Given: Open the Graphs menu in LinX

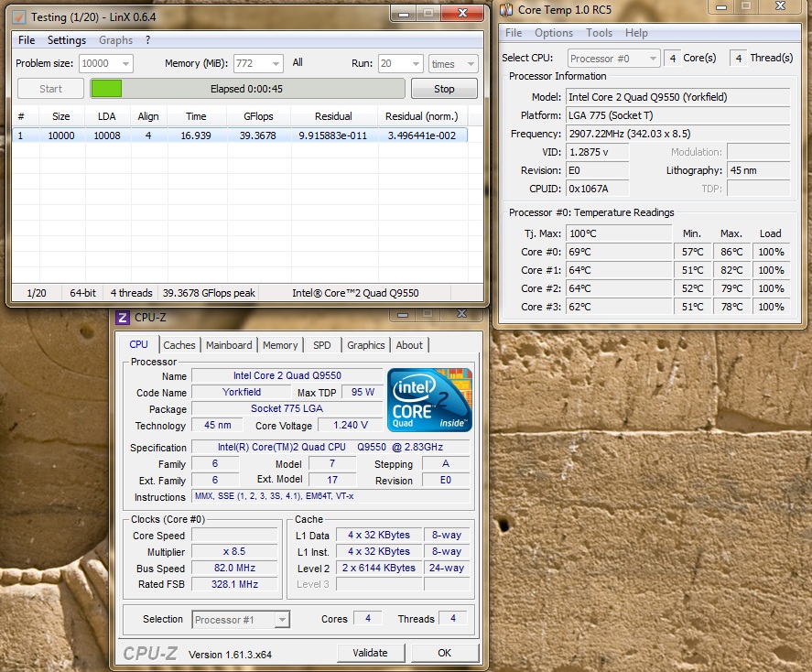Looking at the screenshot, I should pos(115,40).
